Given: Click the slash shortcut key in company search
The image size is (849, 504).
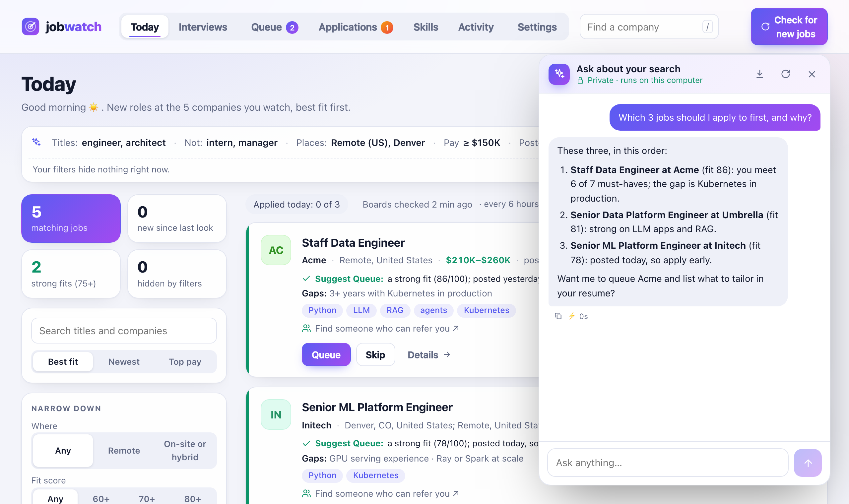Looking at the screenshot, I should [707, 27].
